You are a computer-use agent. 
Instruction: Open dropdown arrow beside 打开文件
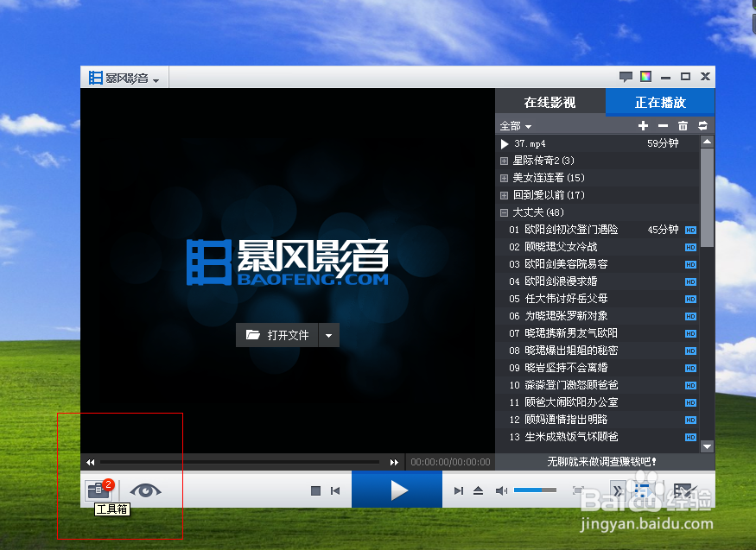(x=329, y=335)
